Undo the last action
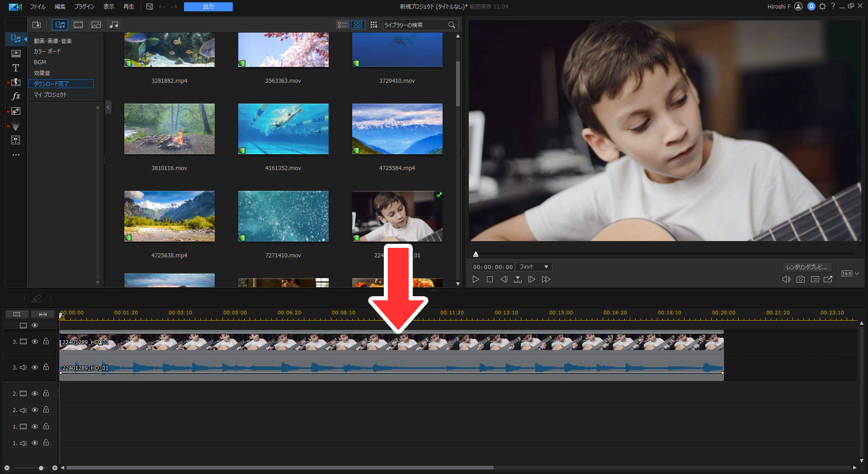This screenshot has height=474, width=868. (162, 7)
